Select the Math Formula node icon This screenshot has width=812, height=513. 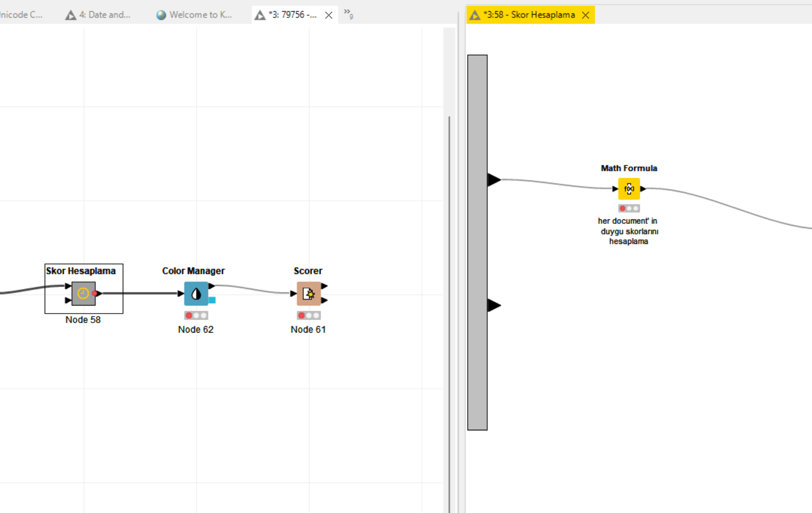(x=629, y=189)
